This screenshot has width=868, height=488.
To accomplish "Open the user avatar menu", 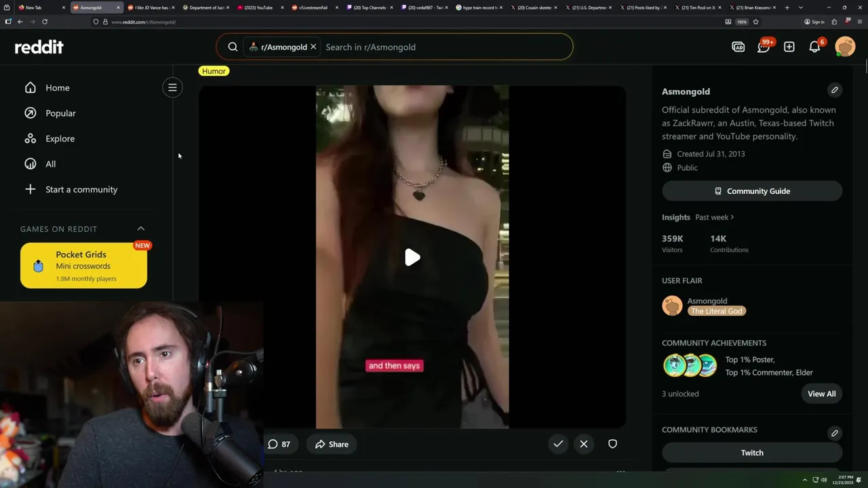I will coord(845,46).
